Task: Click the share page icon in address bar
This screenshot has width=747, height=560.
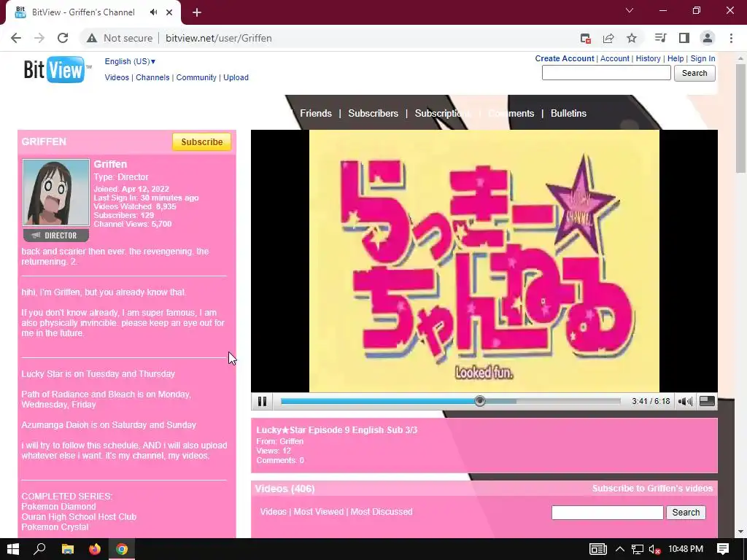Action: pyautogui.click(x=608, y=38)
